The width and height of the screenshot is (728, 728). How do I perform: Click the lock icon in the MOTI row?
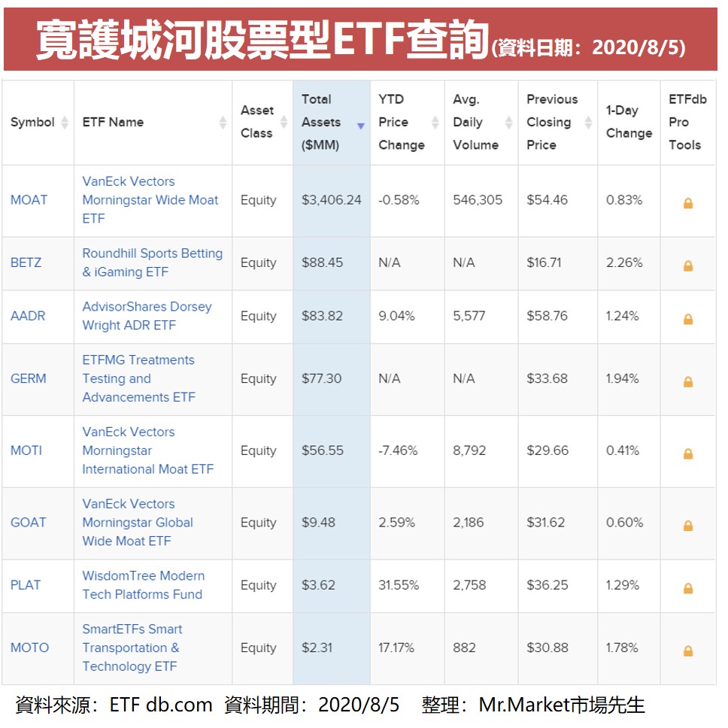687,453
